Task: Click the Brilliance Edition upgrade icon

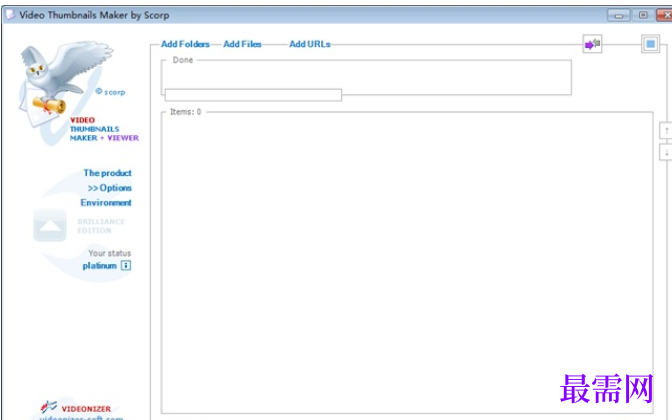Action: pos(50,225)
